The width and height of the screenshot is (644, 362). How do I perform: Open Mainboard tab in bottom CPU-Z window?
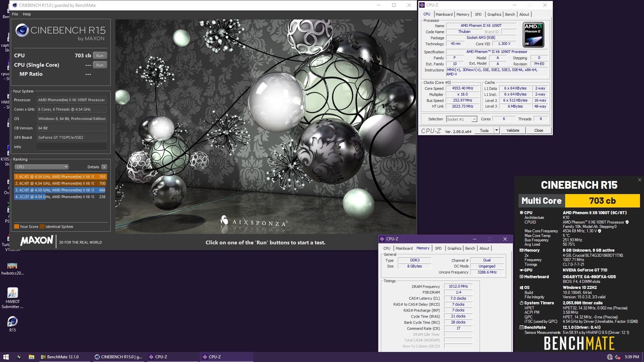[x=404, y=248]
